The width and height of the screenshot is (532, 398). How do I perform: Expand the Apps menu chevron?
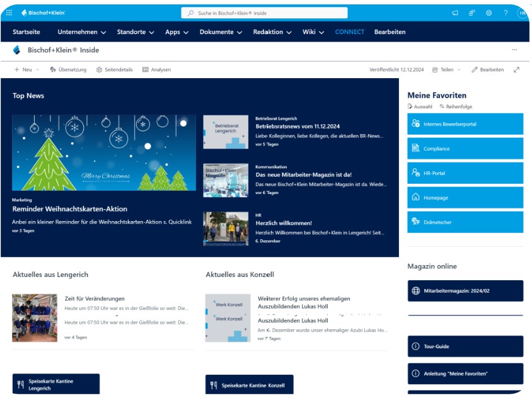(x=186, y=33)
